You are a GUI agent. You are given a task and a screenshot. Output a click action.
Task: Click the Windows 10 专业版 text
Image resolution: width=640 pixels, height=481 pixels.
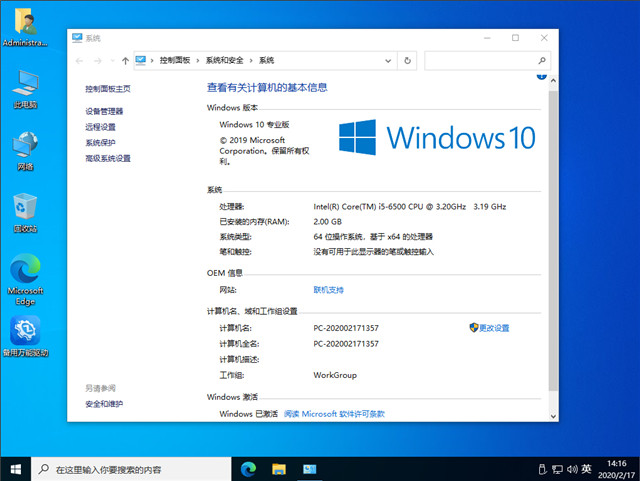click(254, 125)
